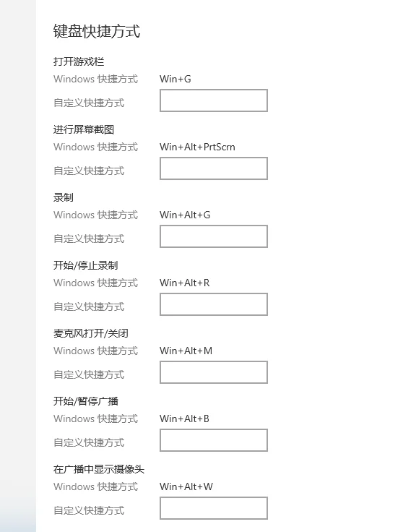
Task: Select the 开始/停止录制 section title
Action: (x=85, y=265)
